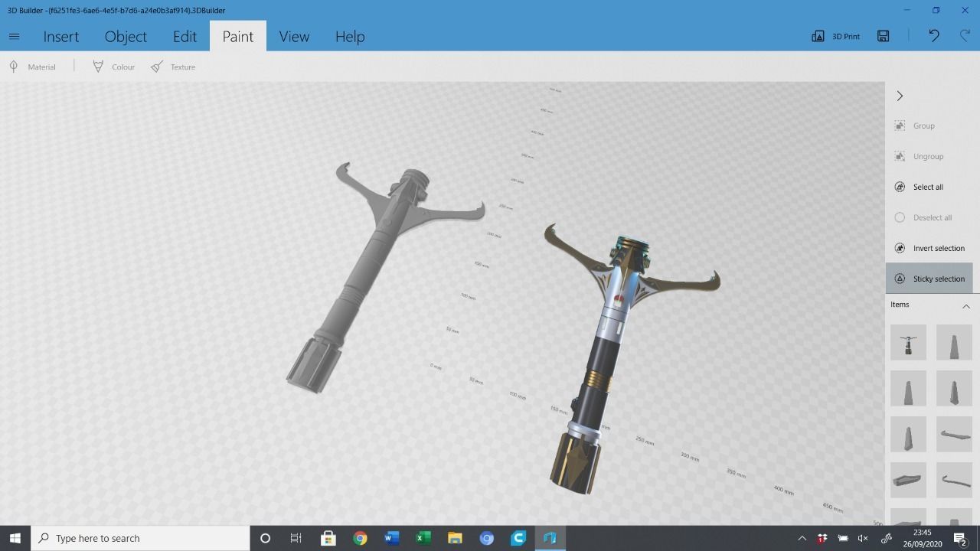The width and height of the screenshot is (980, 551).
Task: Choose the Texture paint option
Action: coord(173,67)
